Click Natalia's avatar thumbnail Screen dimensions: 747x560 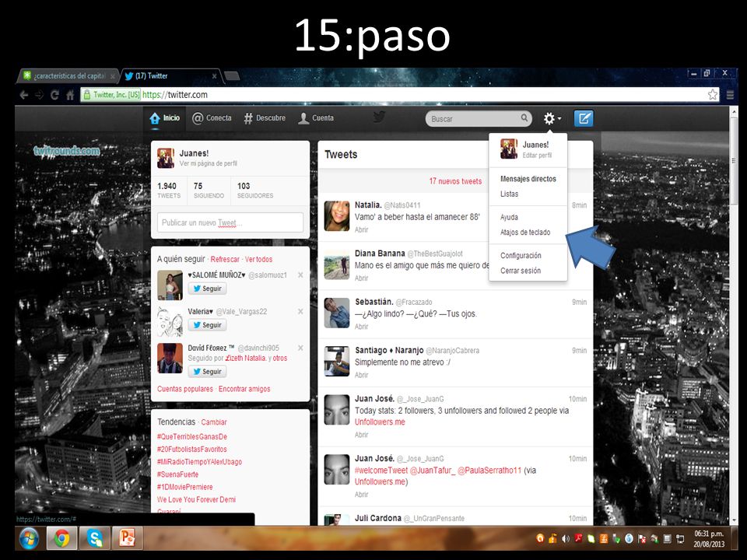pyautogui.click(x=337, y=215)
